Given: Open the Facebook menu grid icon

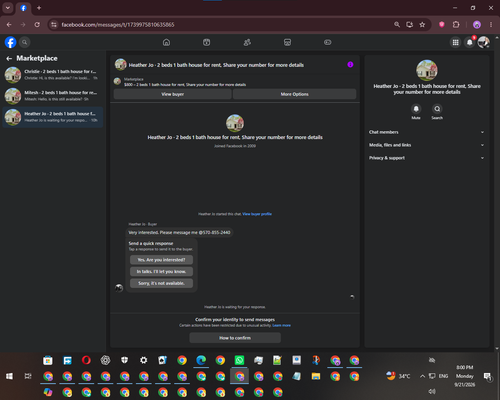Looking at the screenshot, I should (x=455, y=42).
